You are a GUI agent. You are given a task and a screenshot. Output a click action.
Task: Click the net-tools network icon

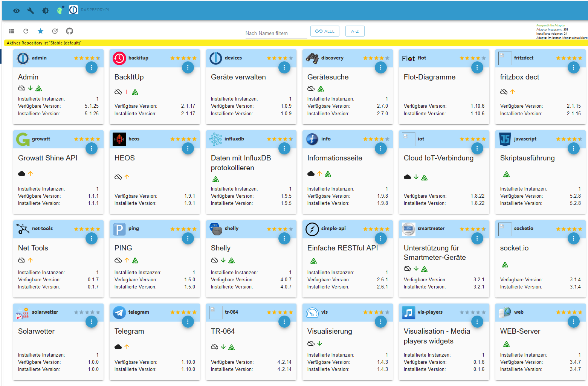pyautogui.click(x=23, y=229)
